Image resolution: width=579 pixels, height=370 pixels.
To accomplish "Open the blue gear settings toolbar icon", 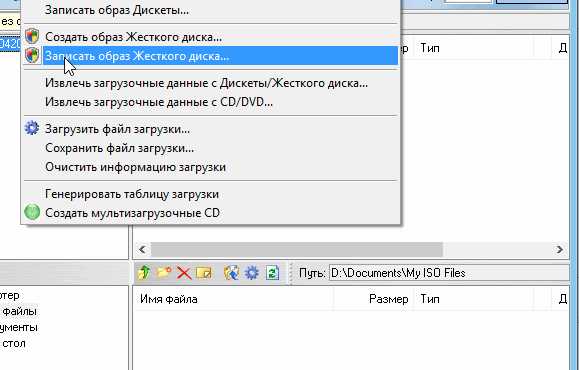I will coord(252,273).
